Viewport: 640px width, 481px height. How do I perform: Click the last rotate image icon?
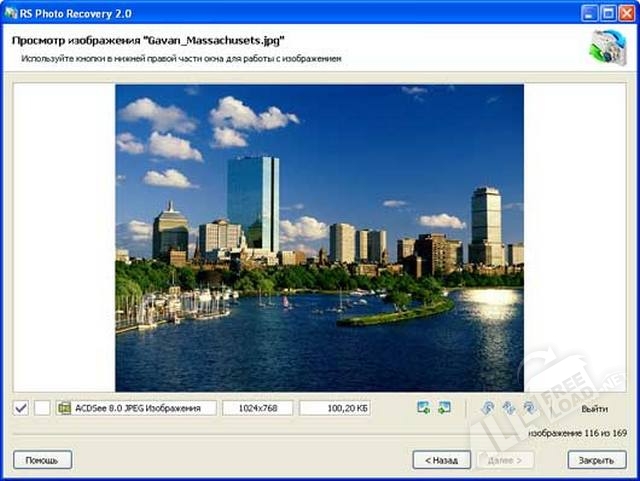coord(530,408)
